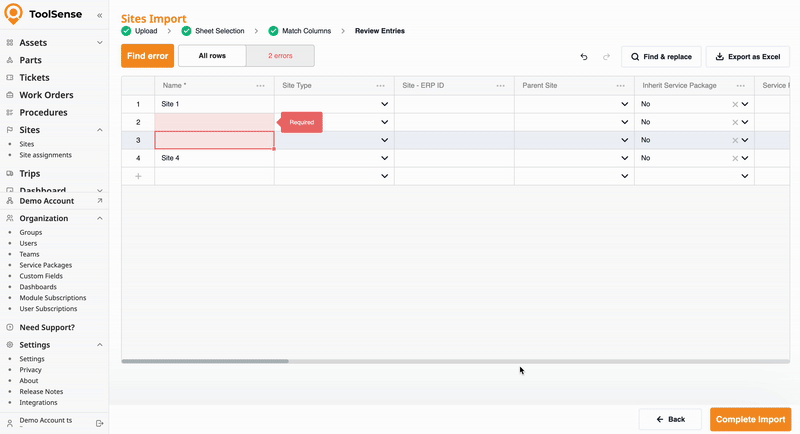Click the Find error button

(x=147, y=56)
